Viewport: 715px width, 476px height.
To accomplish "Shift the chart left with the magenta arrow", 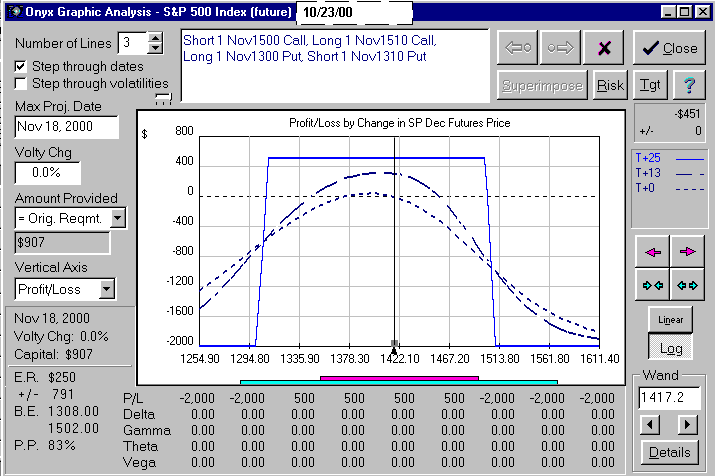I will [x=653, y=252].
